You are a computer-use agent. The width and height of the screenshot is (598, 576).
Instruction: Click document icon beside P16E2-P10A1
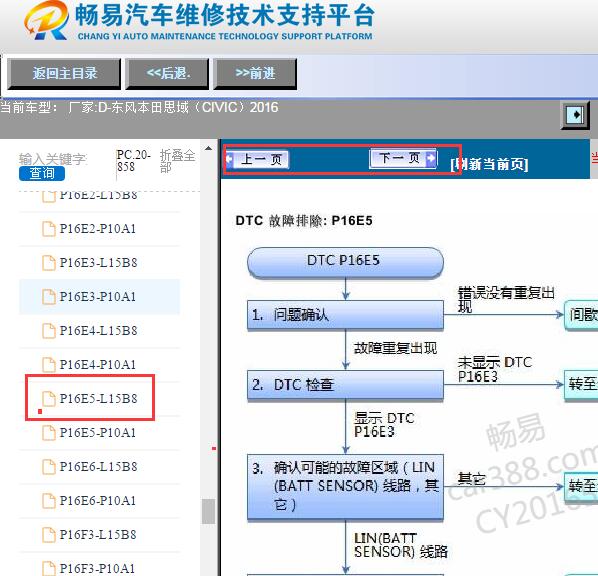[48, 229]
